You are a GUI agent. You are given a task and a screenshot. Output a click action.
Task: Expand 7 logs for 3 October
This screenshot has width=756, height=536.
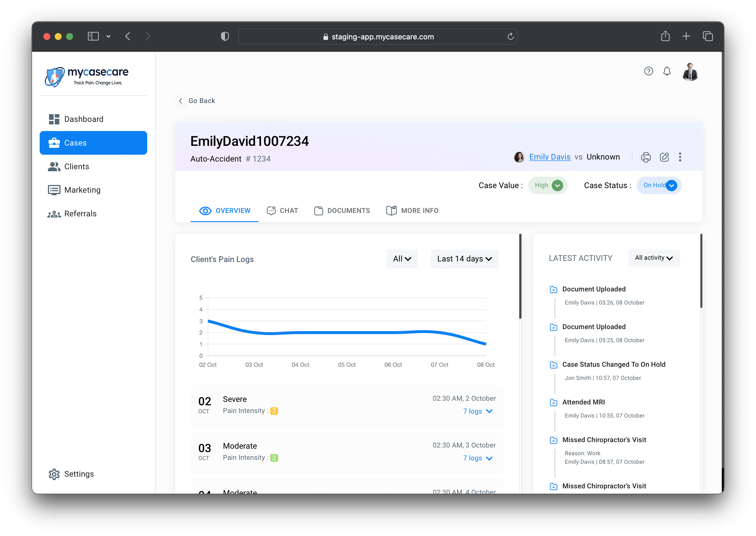pos(477,458)
